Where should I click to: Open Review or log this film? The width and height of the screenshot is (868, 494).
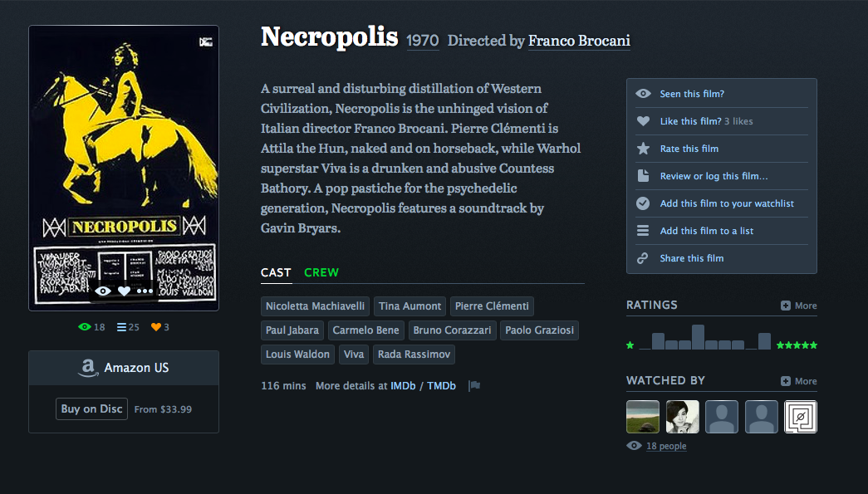tap(714, 176)
